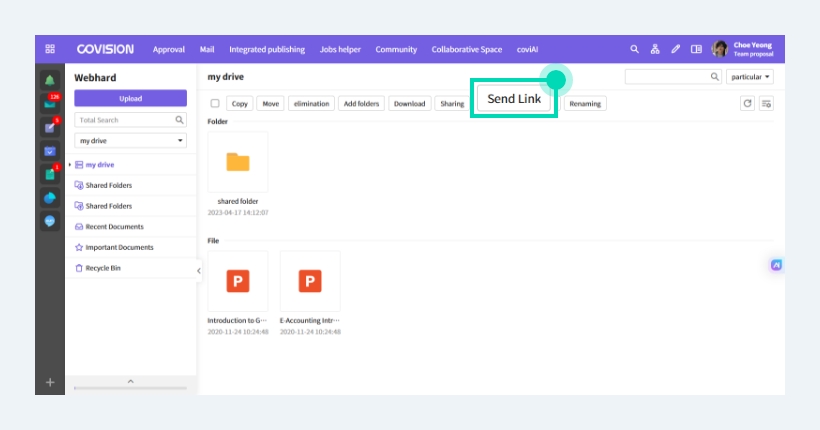Expand the my drive tree node
Screen dimensions: 820x430
(x=70, y=165)
